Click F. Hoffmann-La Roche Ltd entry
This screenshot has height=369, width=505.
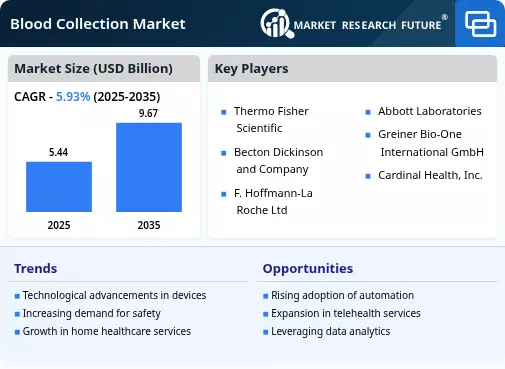[273, 202]
